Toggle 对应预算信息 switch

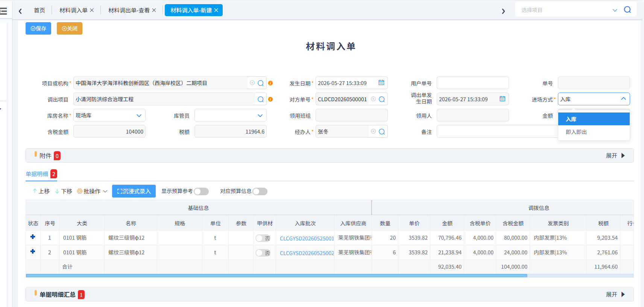[x=260, y=191]
